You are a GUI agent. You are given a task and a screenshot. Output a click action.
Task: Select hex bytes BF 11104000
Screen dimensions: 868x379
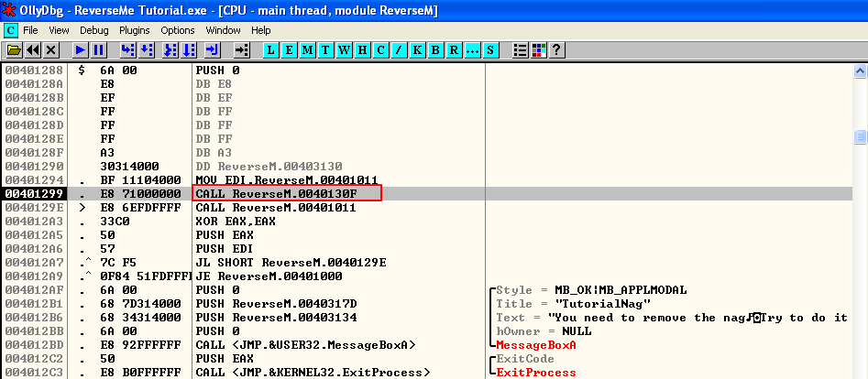pos(140,180)
